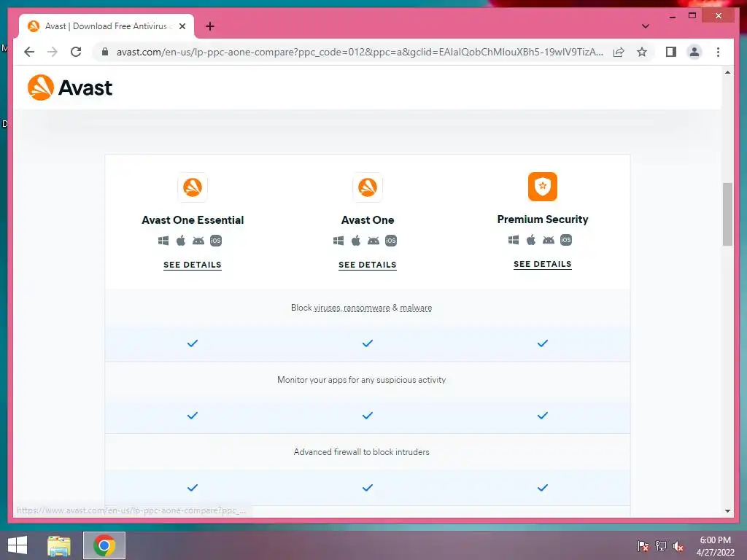Click Premium Security checkmark for advanced firewall
747x560 pixels.
coord(543,488)
